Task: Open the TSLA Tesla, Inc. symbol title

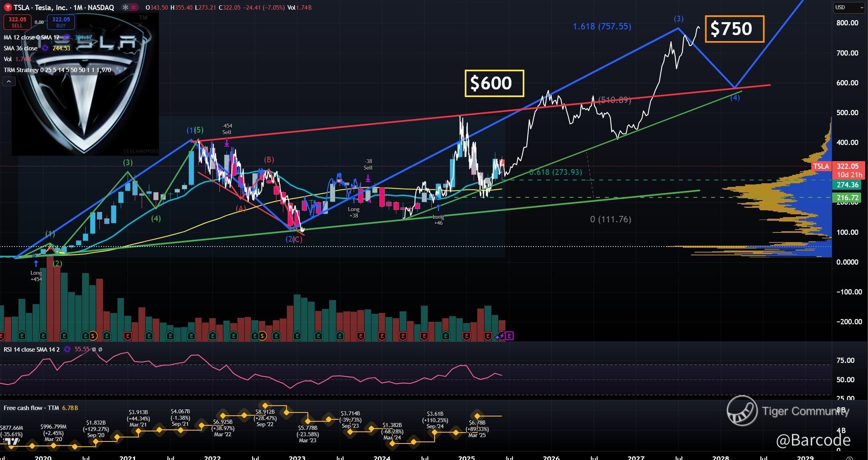Action: [64, 8]
